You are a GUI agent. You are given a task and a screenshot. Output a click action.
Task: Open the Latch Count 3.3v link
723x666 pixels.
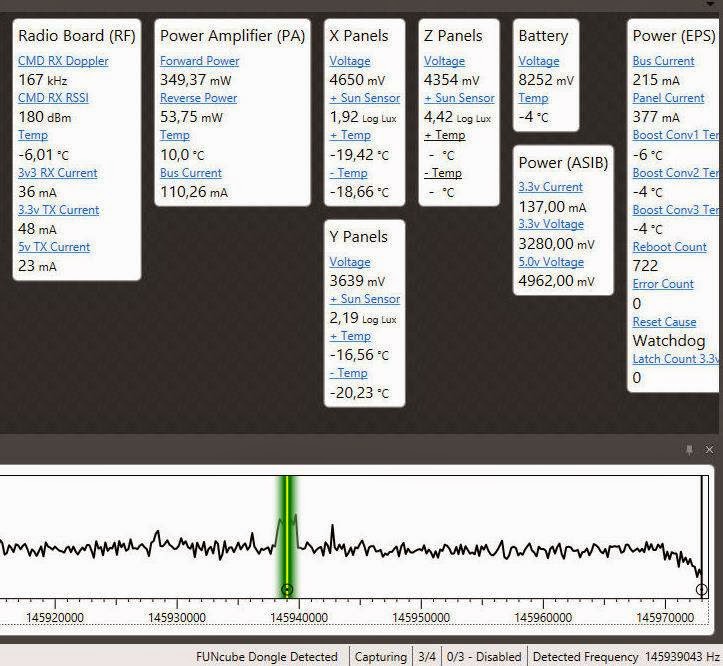676,359
